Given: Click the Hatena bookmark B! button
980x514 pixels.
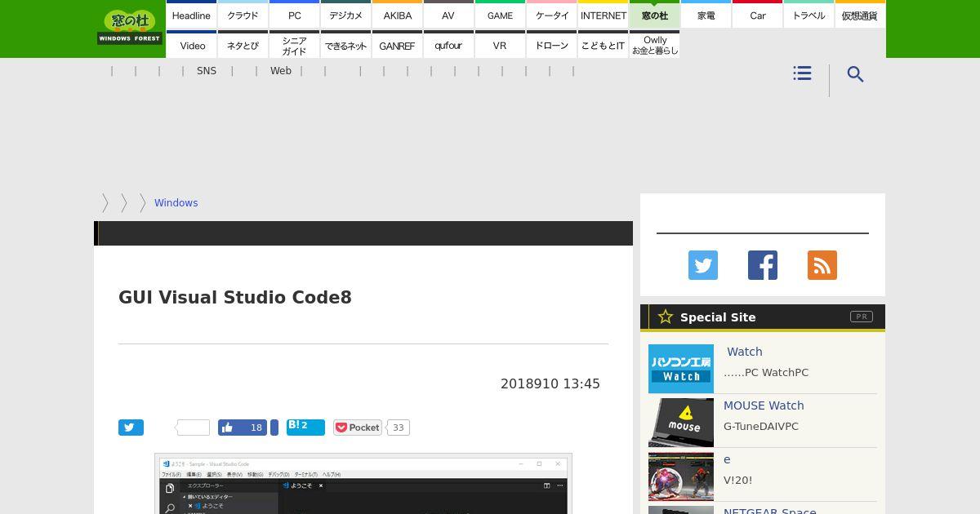Looking at the screenshot, I should pyautogui.click(x=305, y=428).
